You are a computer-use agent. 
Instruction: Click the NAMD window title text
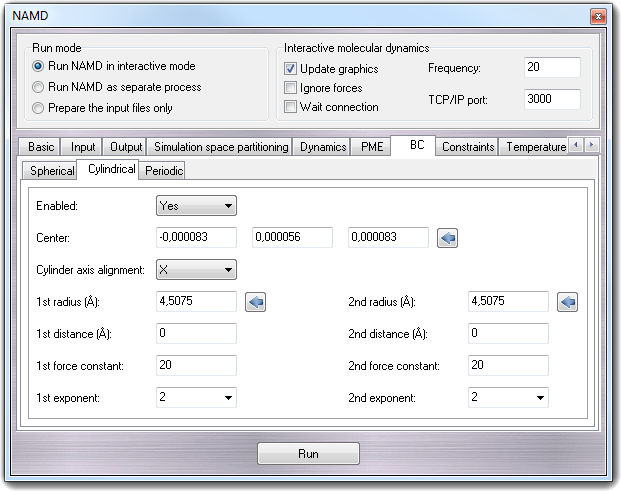click(30, 16)
